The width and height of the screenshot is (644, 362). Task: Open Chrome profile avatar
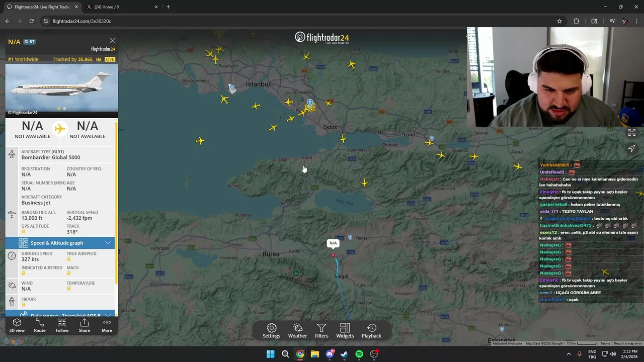coord(624,21)
